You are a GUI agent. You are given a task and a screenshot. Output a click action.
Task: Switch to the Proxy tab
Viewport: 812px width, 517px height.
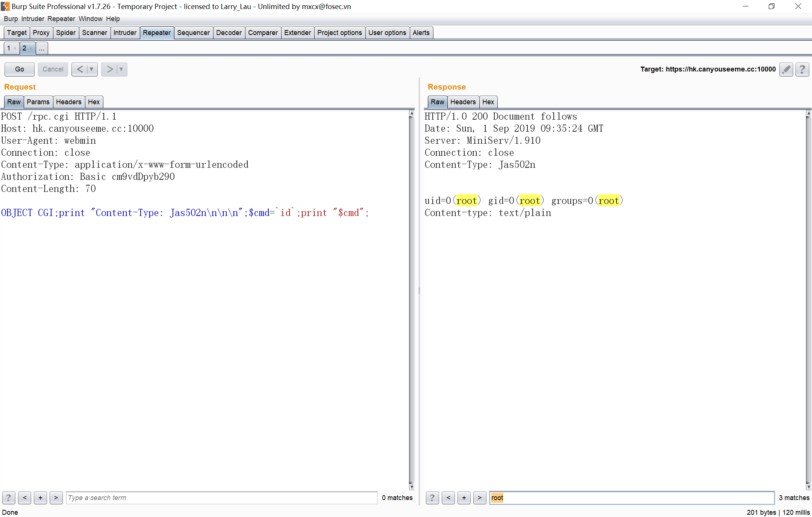41,33
